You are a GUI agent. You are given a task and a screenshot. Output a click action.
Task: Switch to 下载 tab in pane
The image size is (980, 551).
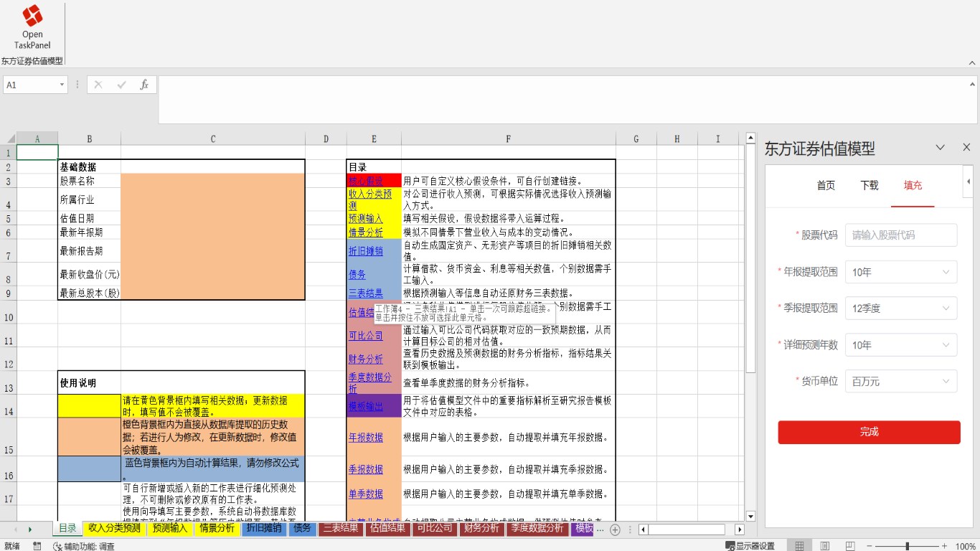coord(869,185)
